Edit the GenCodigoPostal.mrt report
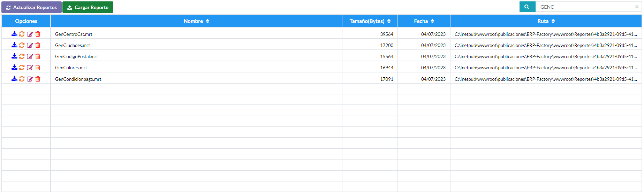This screenshot has height=194, width=644. [x=30, y=56]
